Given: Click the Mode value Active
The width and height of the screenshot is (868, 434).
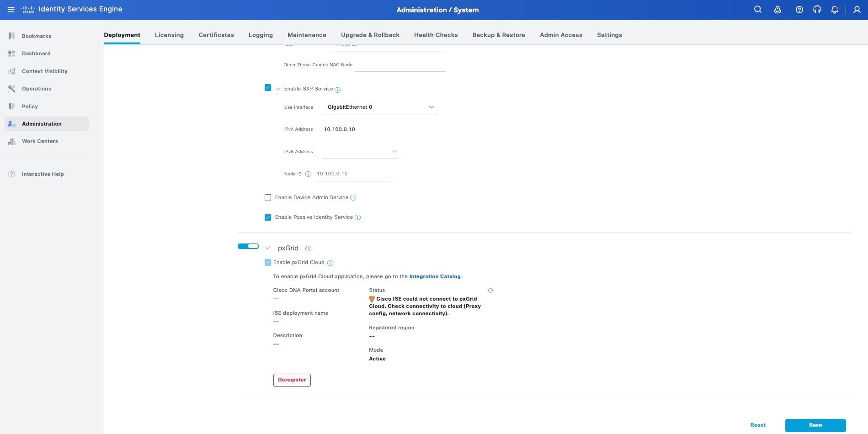Looking at the screenshot, I should pyautogui.click(x=377, y=359).
